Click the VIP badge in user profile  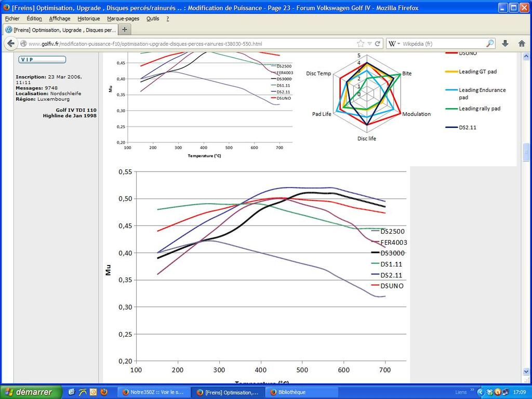pos(42,60)
